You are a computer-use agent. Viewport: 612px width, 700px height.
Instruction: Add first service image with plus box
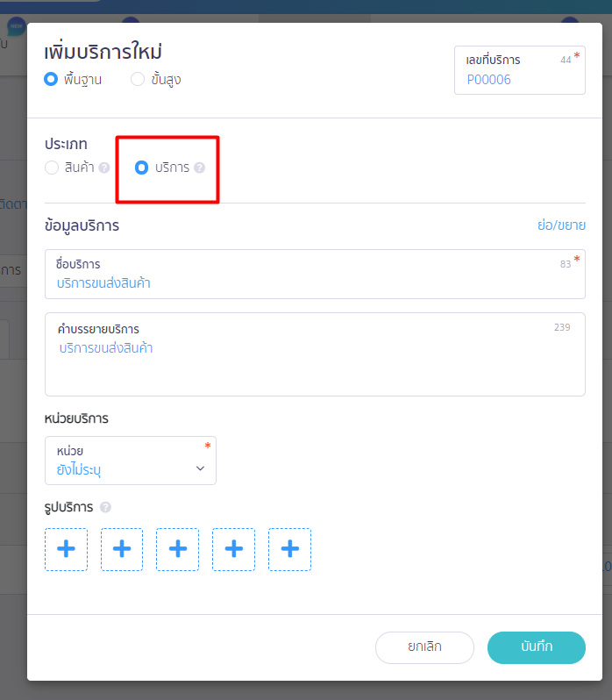[x=66, y=549]
